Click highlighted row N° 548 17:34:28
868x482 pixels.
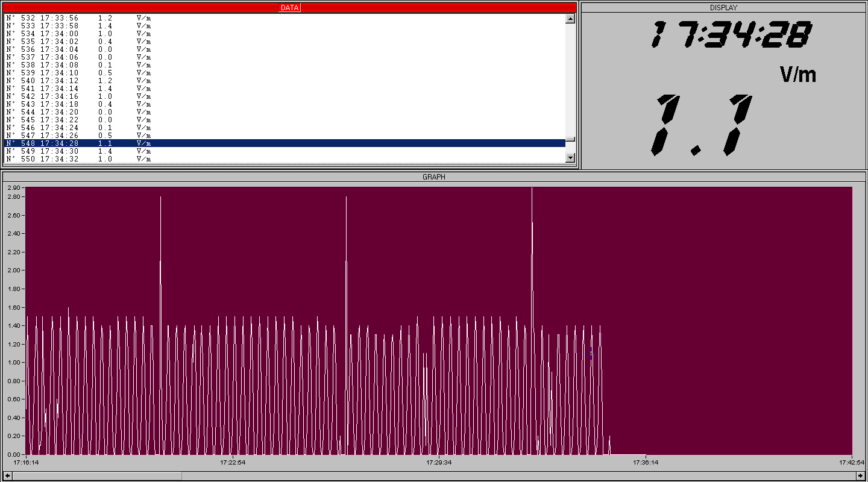285,143
